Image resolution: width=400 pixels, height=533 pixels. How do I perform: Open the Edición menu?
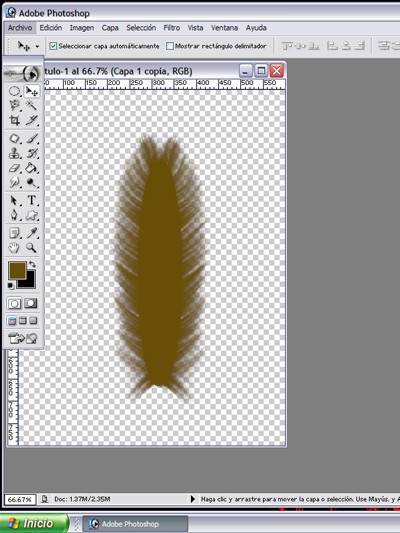[x=51, y=28]
